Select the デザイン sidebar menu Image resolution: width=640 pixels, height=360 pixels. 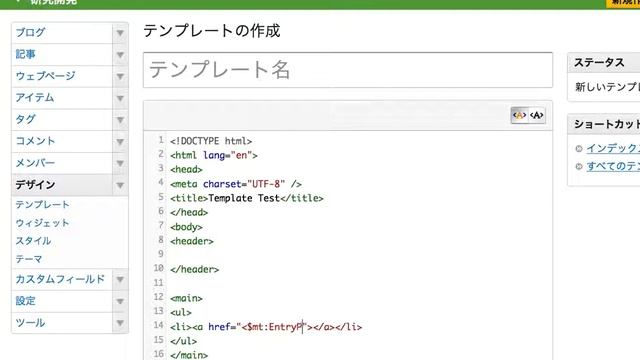pos(35,185)
